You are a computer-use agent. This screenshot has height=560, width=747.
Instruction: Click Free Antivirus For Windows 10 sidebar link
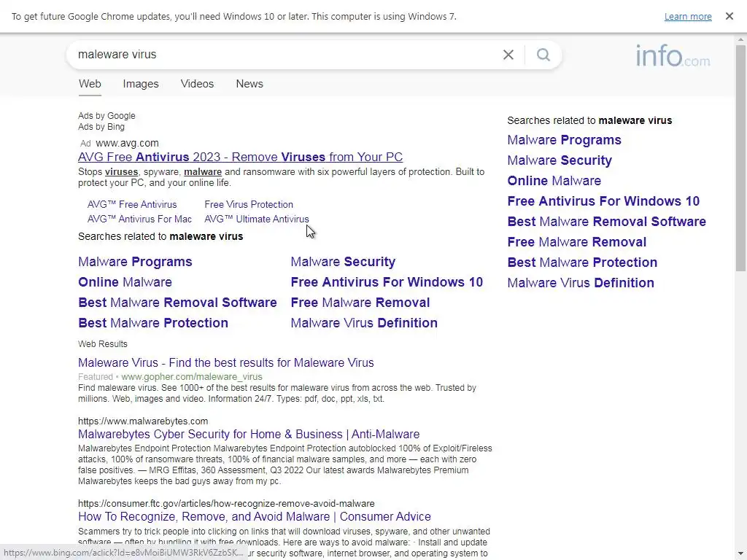(603, 201)
